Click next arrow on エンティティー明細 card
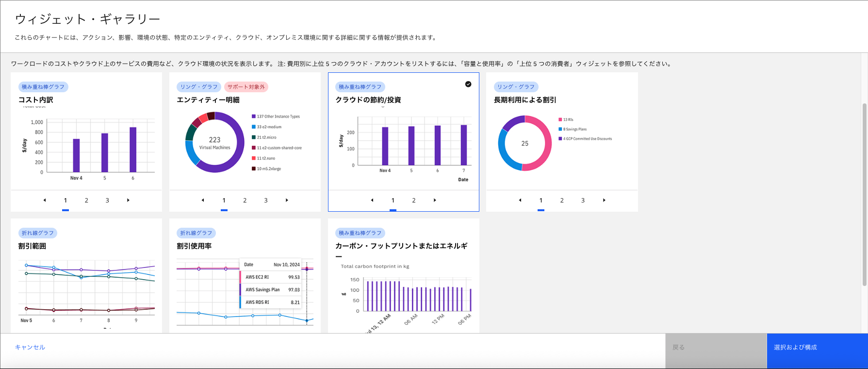This screenshot has width=868, height=369. coord(287,200)
